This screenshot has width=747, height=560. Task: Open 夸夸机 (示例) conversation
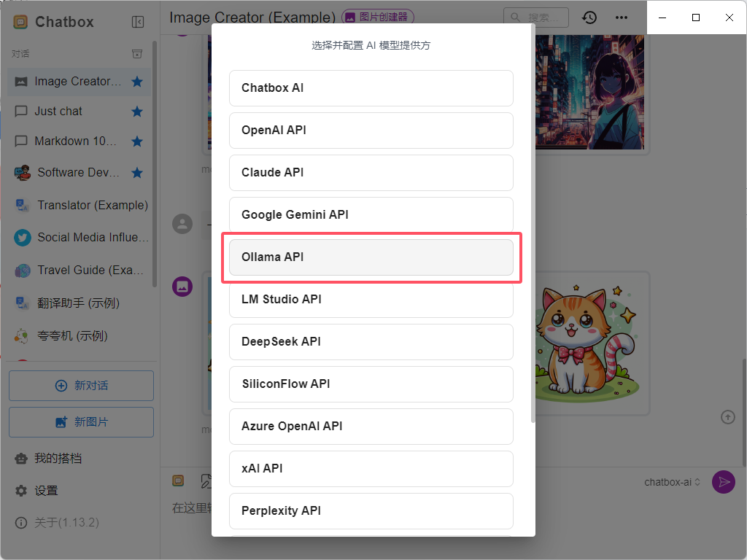79,335
